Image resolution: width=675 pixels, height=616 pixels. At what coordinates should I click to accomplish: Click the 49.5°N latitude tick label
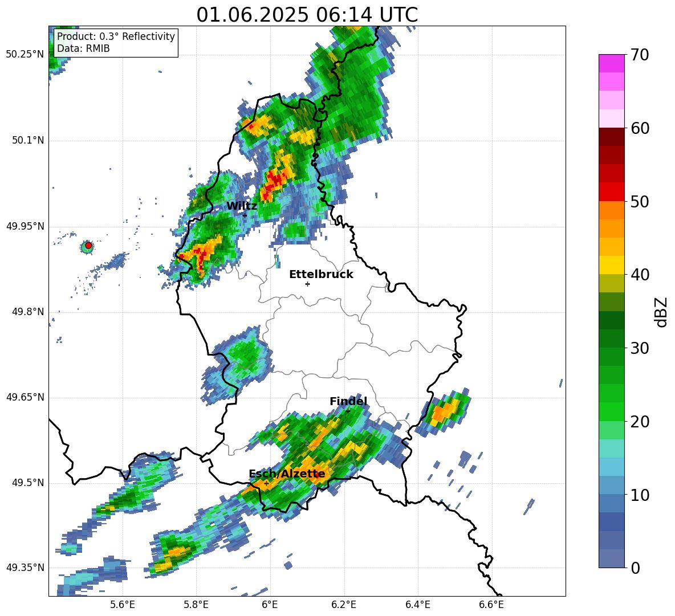point(28,483)
